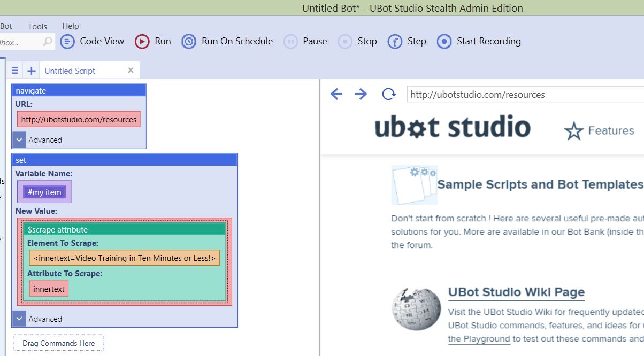Click the Variable Name label
This screenshot has width=644, height=356.
[44, 174]
